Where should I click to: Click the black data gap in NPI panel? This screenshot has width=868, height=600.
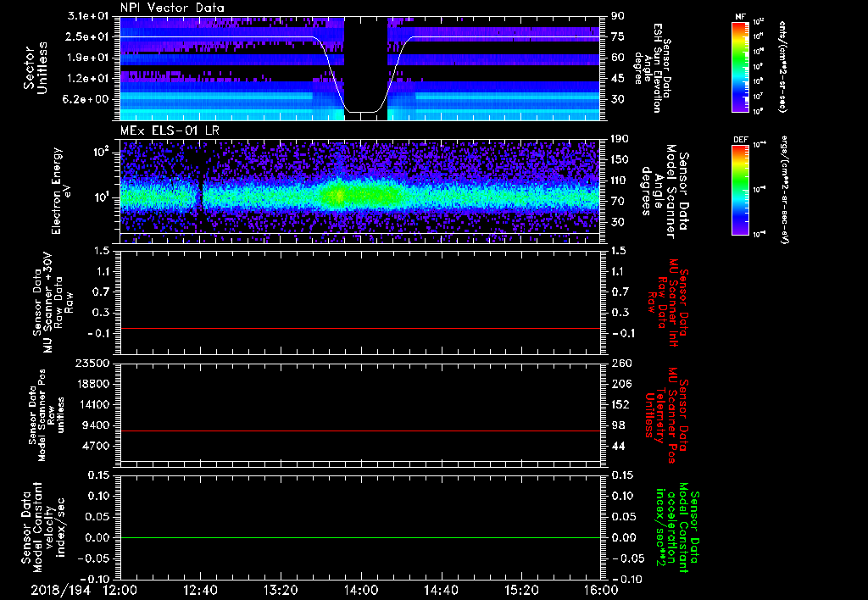[x=365, y=68]
